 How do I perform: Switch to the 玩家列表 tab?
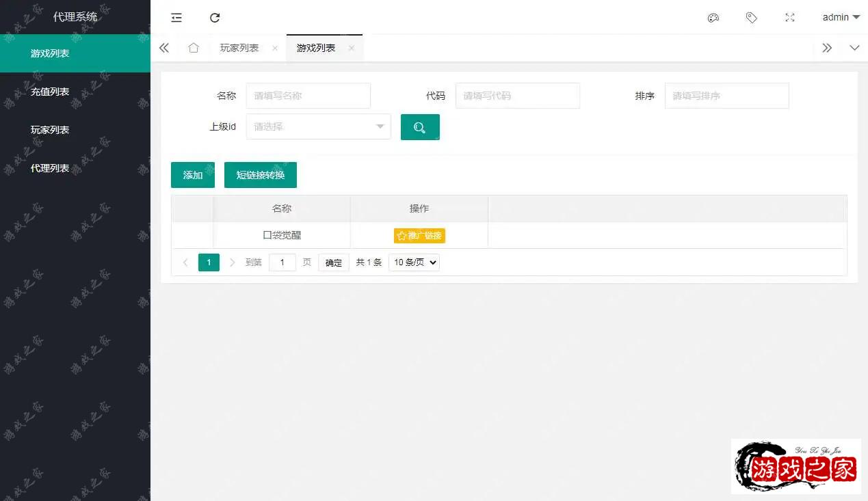(x=239, y=48)
